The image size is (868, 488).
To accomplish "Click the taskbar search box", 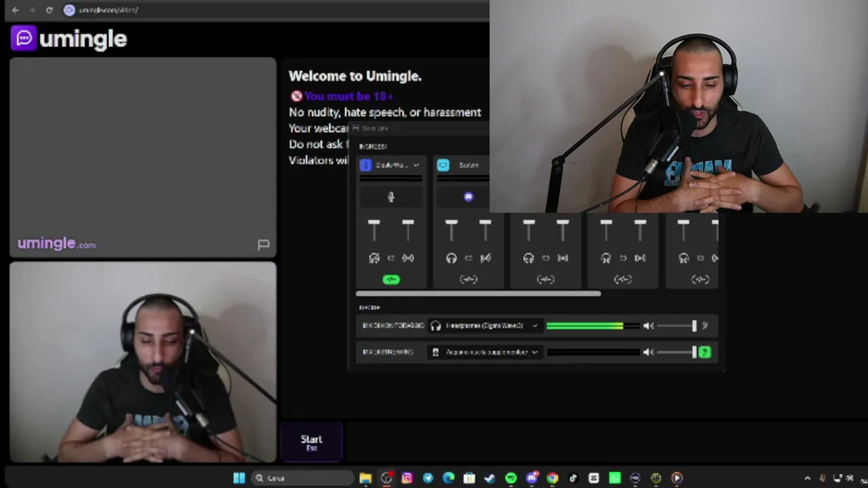I will pyautogui.click(x=302, y=478).
